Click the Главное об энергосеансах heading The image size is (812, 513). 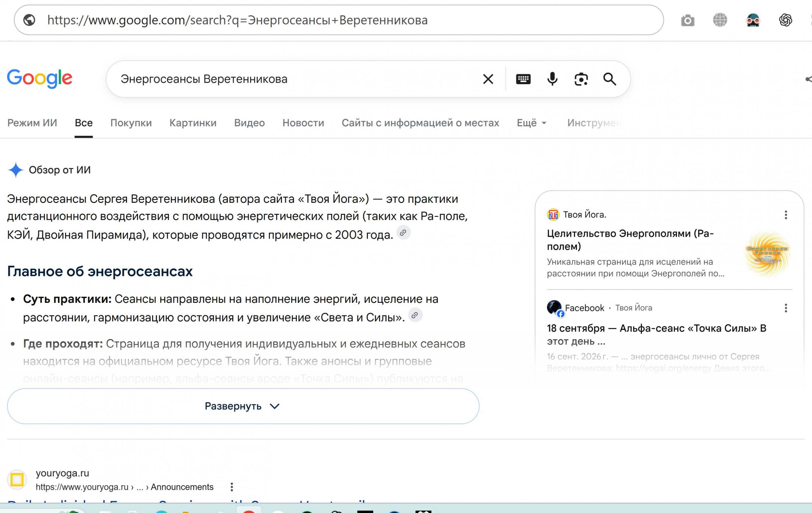[100, 271]
